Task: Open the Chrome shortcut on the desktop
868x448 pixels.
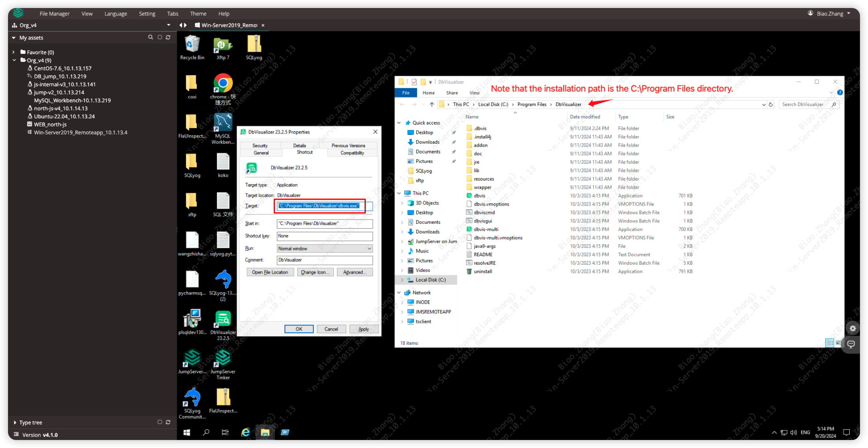Action: [x=223, y=89]
